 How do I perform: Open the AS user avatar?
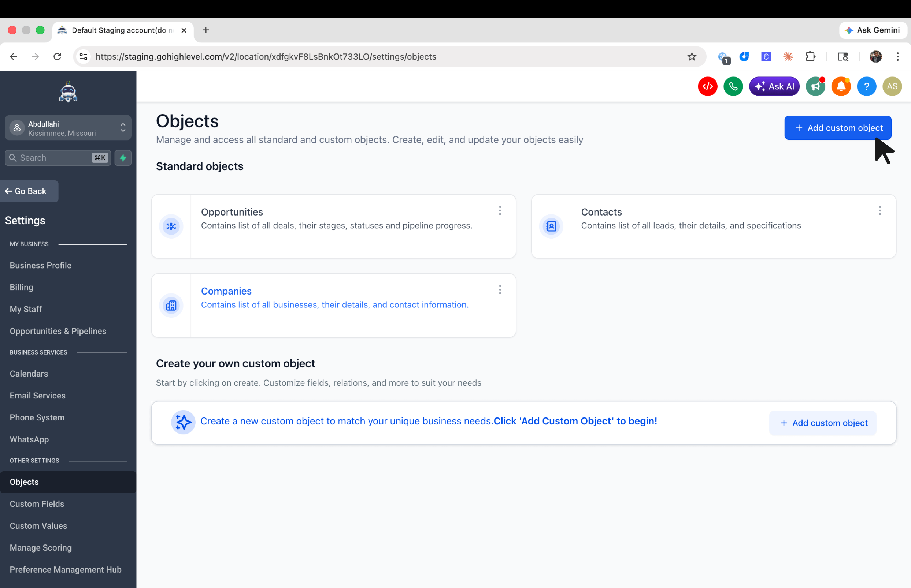click(892, 87)
